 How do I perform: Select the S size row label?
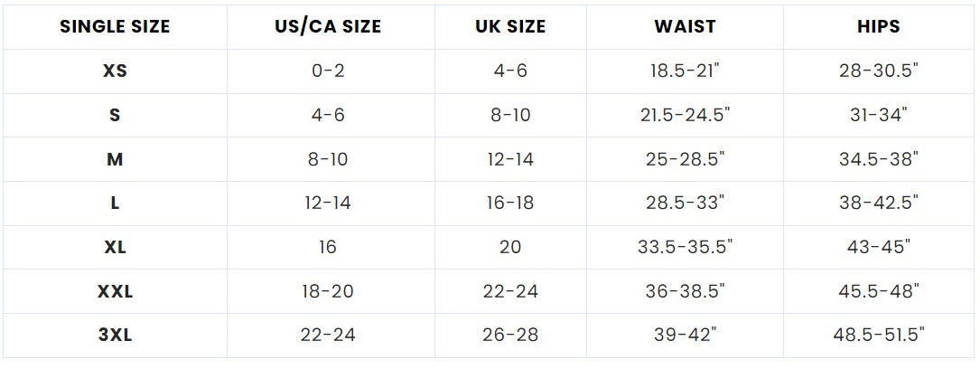[115, 115]
